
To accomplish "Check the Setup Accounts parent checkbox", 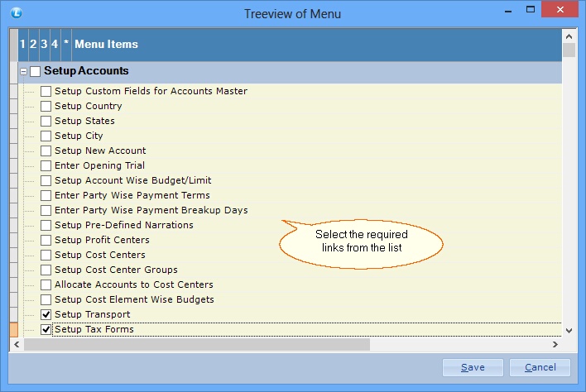I will pos(35,72).
